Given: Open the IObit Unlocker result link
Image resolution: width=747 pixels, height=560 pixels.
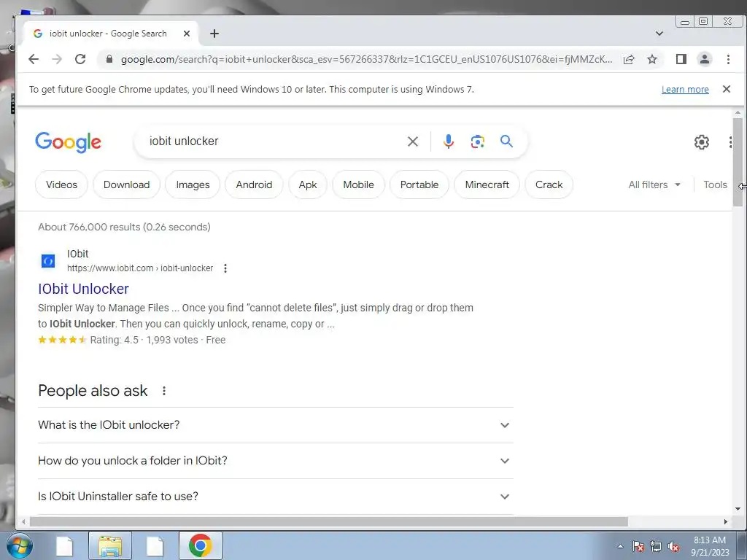Looking at the screenshot, I should (x=83, y=289).
